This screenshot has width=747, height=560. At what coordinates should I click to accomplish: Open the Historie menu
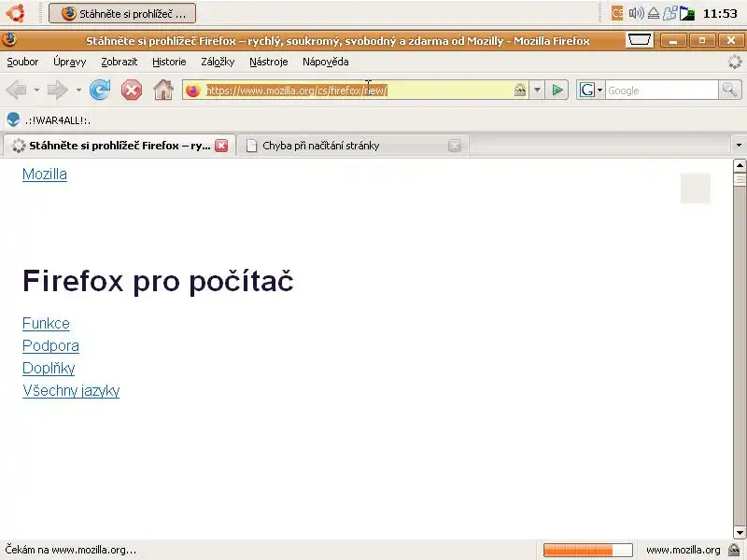[169, 62]
